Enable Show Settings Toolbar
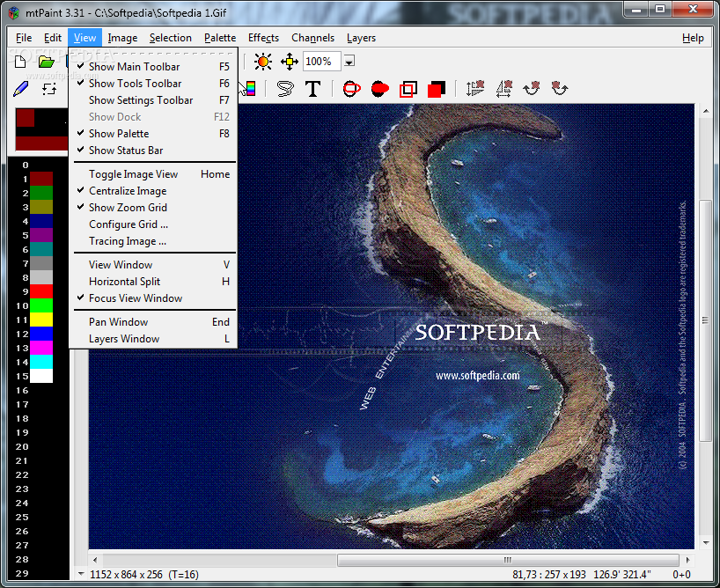The height and width of the screenshot is (588, 720). 153,100
